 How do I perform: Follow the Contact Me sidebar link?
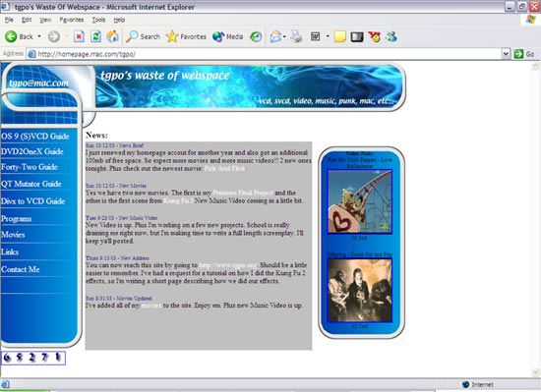point(21,269)
